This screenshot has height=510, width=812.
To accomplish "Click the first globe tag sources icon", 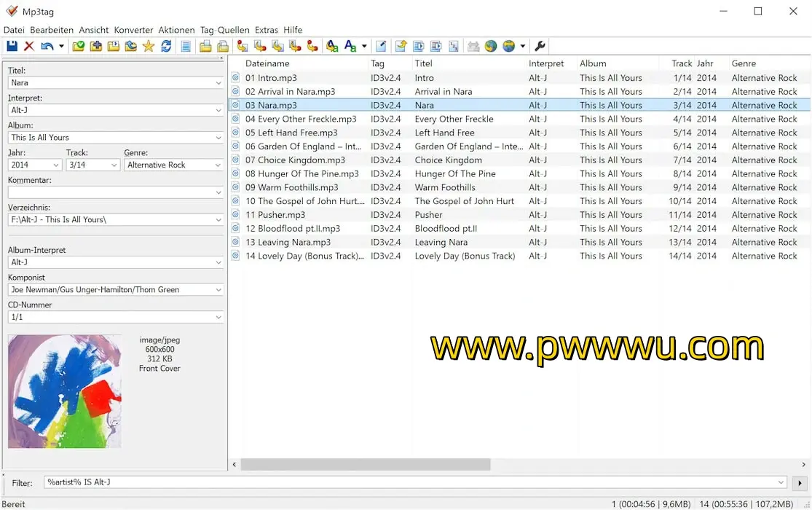I will tap(491, 47).
